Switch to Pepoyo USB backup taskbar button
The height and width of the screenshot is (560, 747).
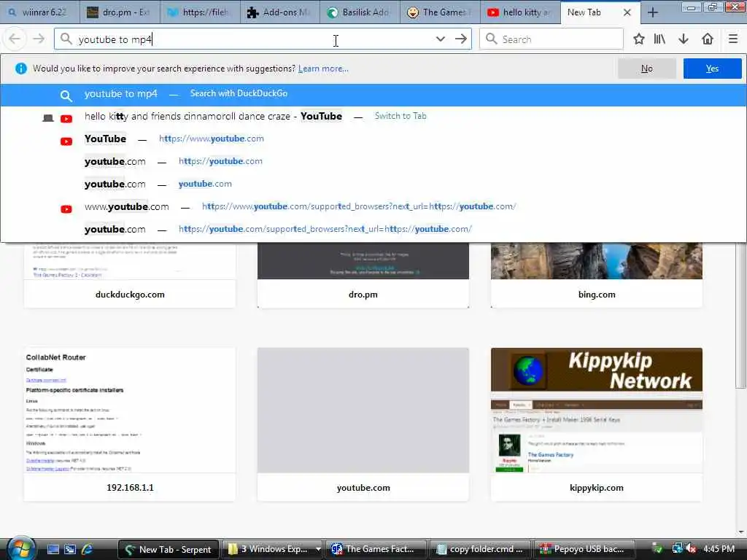(x=584, y=549)
